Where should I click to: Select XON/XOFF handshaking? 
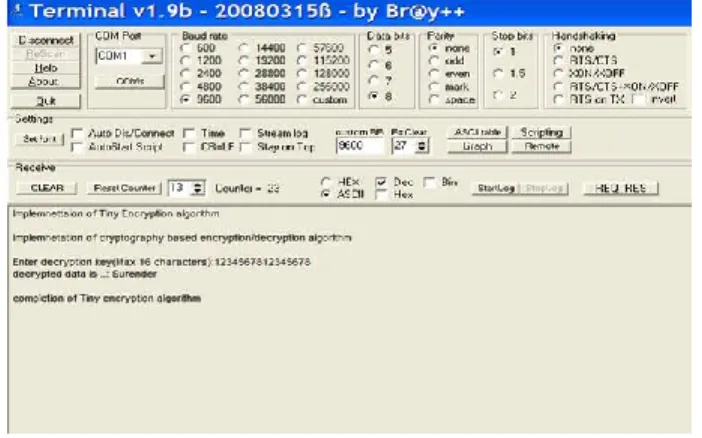tap(558, 73)
